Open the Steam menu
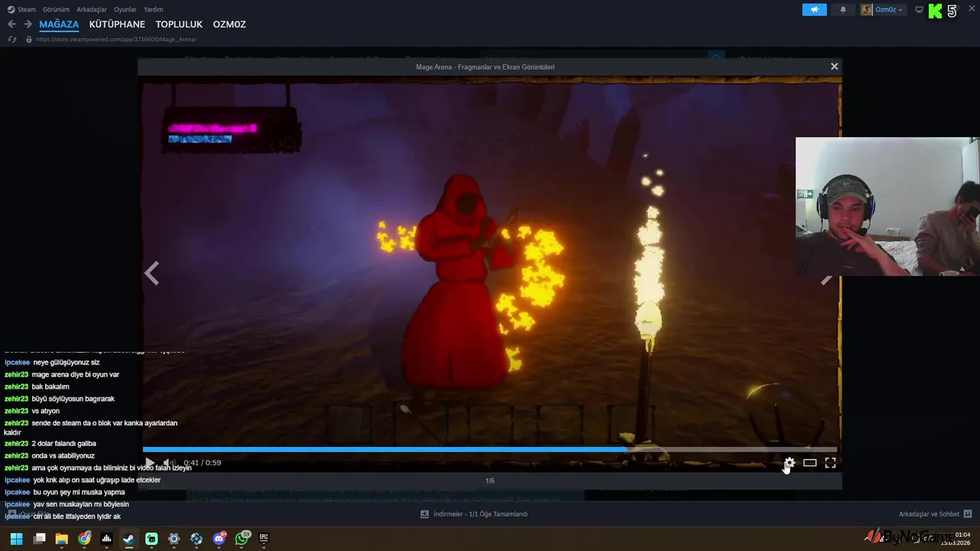Image resolution: width=980 pixels, height=551 pixels. (22, 9)
